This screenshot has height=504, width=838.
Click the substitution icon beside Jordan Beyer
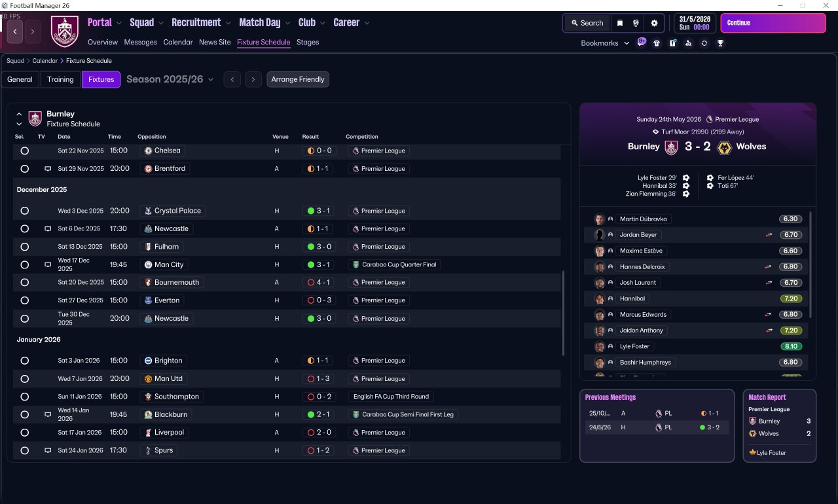point(769,235)
